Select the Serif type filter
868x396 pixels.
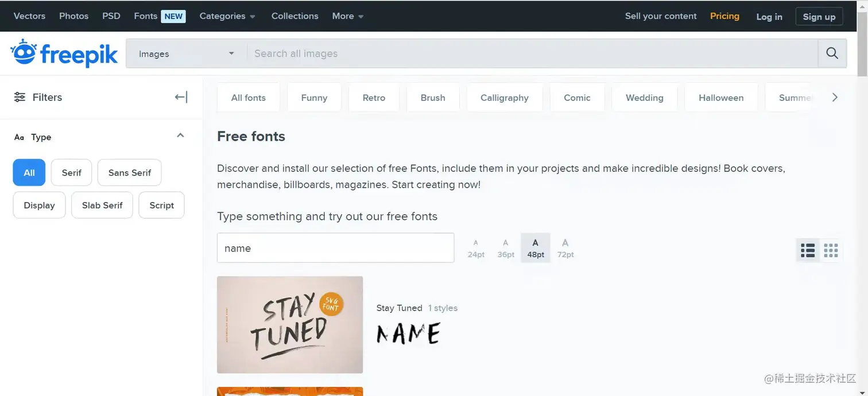click(x=71, y=172)
